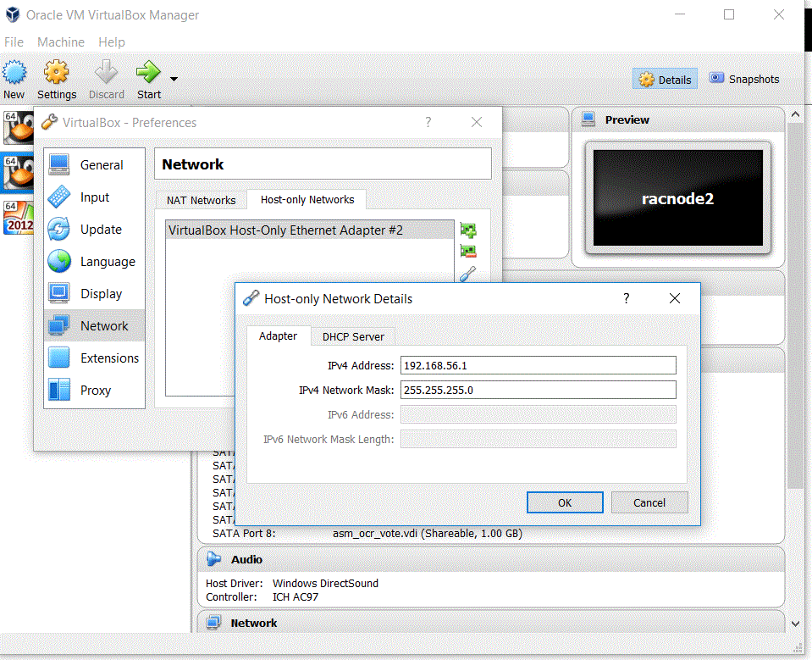The width and height of the screenshot is (812, 660).
Task: Toggle the Details view button
Action: (665, 79)
